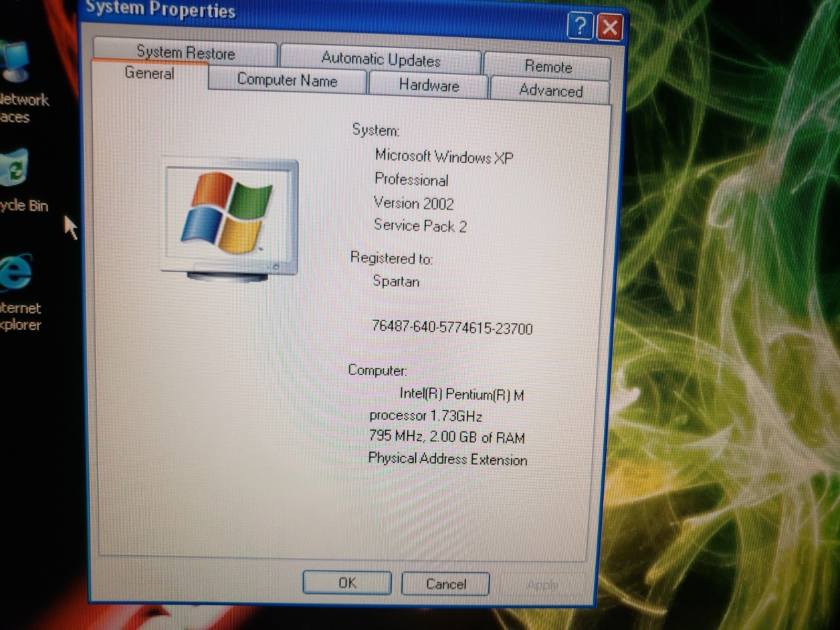Click the 'Professional' edition text
Viewport: 840px width, 630px height.
[x=411, y=180]
